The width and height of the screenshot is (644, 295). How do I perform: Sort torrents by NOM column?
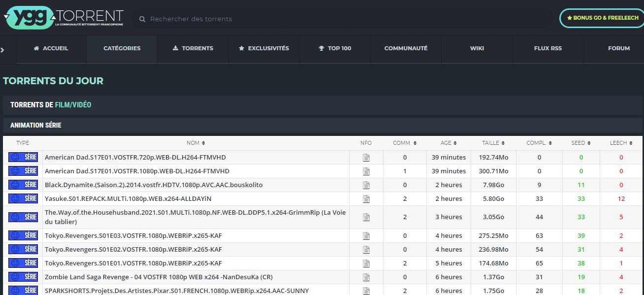pyautogui.click(x=195, y=143)
